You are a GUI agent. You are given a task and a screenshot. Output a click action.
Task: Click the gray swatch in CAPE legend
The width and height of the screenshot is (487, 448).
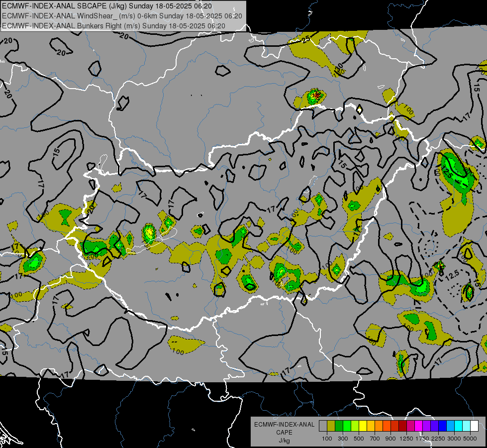click(323, 426)
